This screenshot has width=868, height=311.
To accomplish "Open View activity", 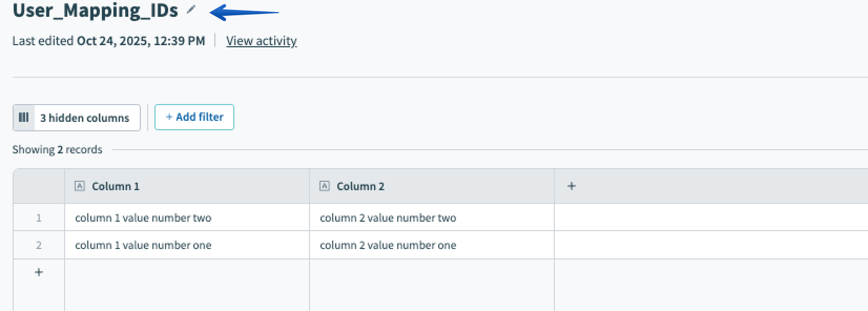I will pos(261,40).
